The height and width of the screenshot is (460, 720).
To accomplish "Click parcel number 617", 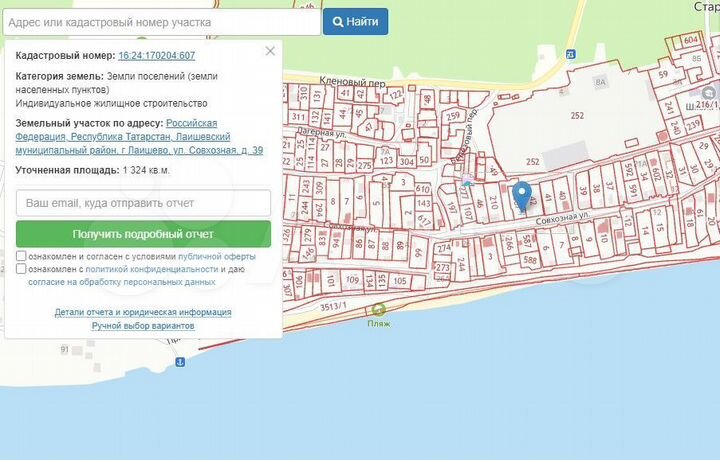I will [x=425, y=221].
